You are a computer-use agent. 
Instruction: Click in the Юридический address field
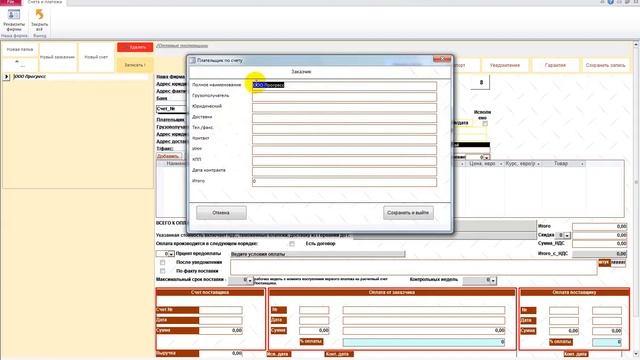[x=344, y=107]
